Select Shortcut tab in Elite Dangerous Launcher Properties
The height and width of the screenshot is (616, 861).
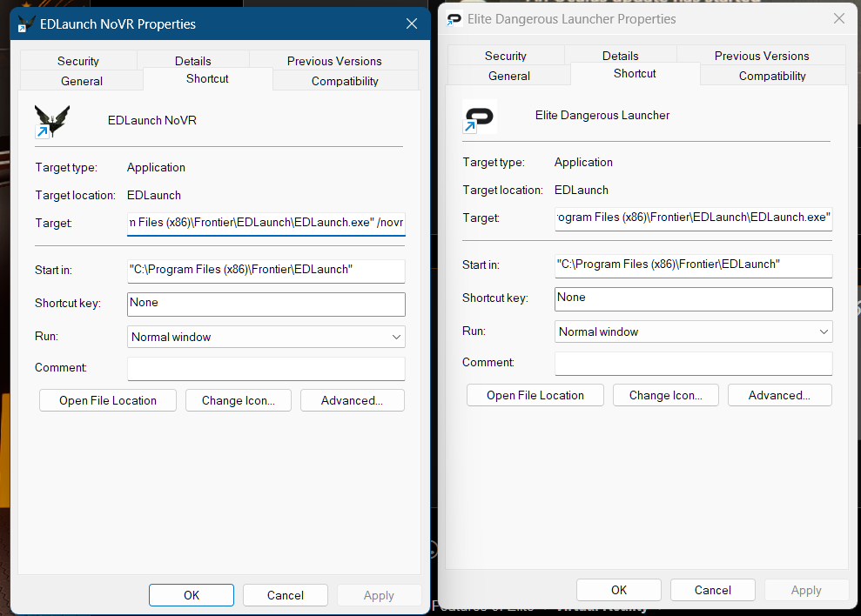[x=635, y=74]
